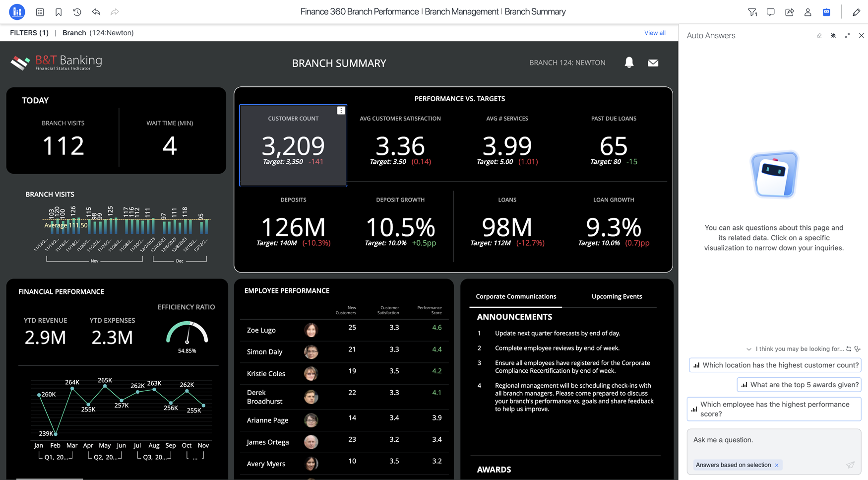868x480 pixels.
Task: Click the View all filters link
Action: point(655,33)
